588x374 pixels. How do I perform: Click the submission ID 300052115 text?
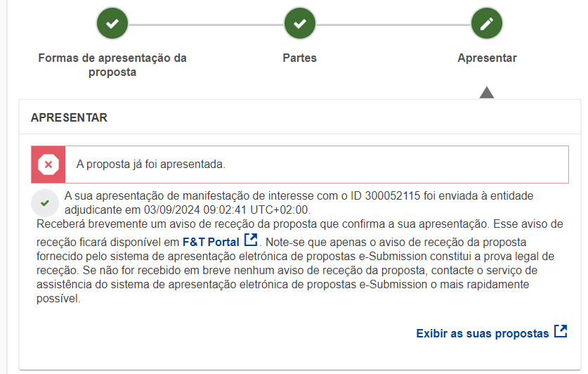[392, 196]
